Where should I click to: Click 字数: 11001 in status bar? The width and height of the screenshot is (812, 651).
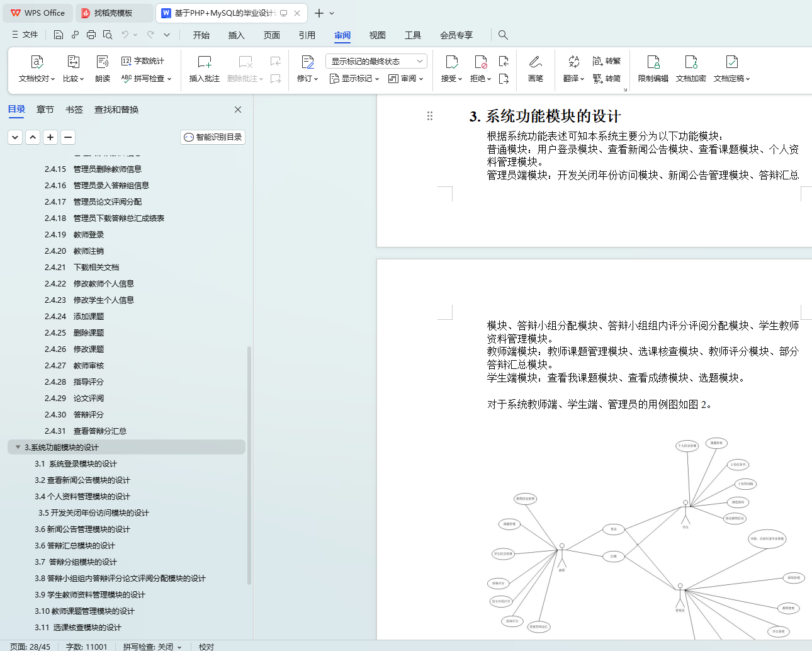click(87, 647)
